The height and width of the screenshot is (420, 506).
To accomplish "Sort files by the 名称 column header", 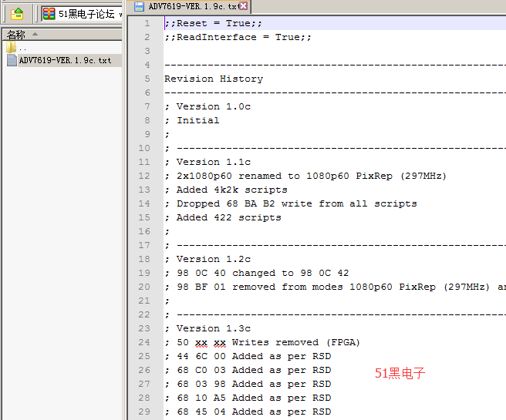I will (x=62, y=34).
